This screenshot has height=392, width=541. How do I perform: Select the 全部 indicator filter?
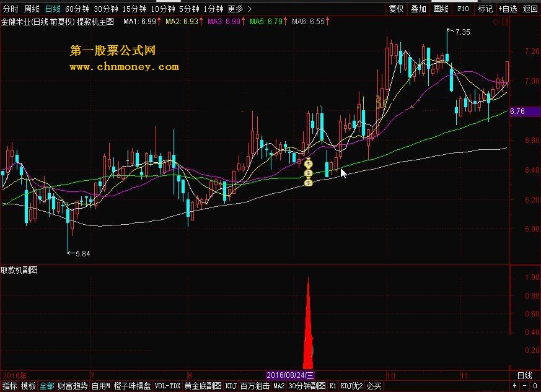(x=47, y=386)
